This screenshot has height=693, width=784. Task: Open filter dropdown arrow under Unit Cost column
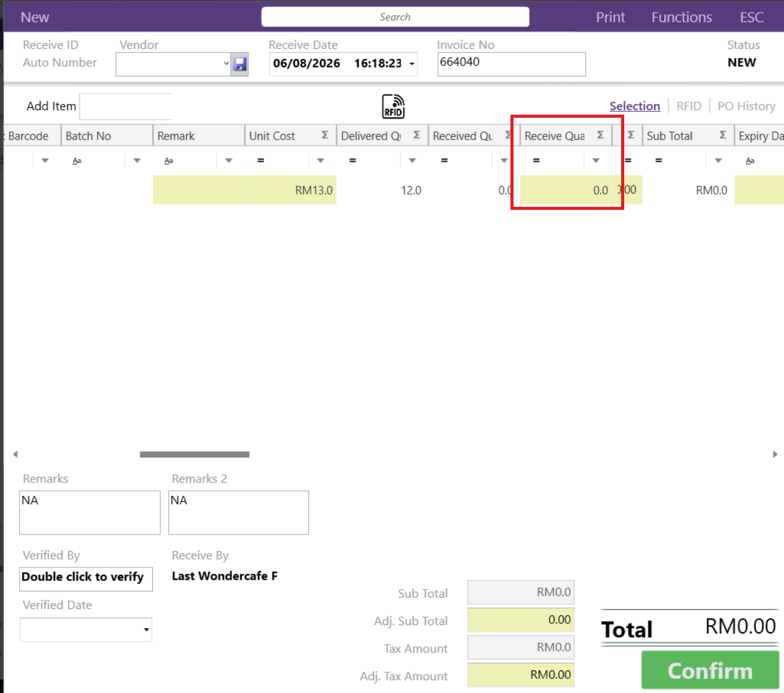pyautogui.click(x=320, y=161)
